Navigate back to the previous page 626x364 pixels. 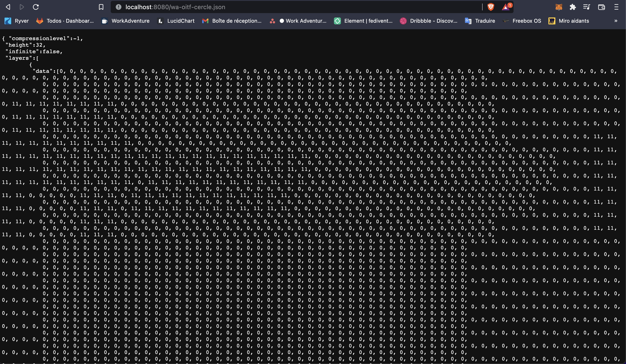coord(8,7)
